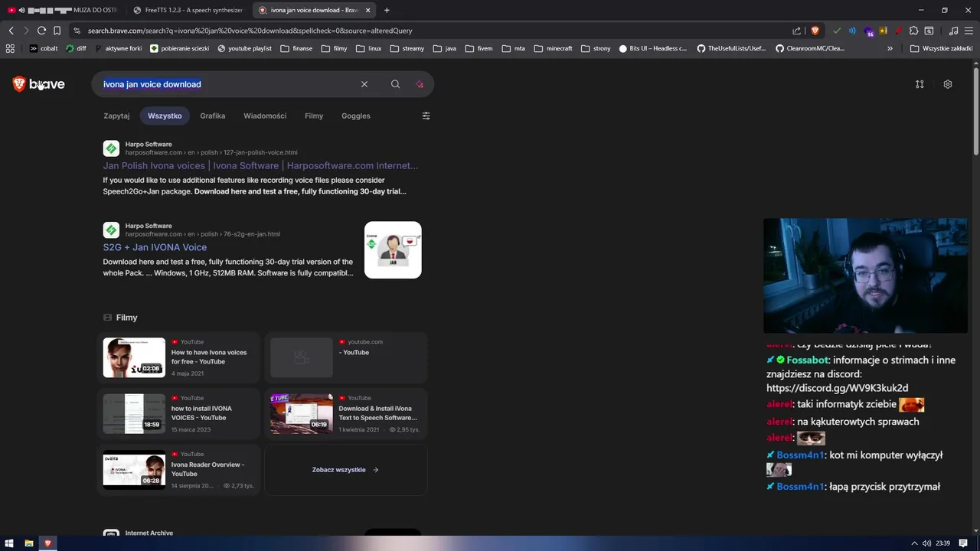Close the ivona jan voice download tab

pyautogui.click(x=368, y=10)
